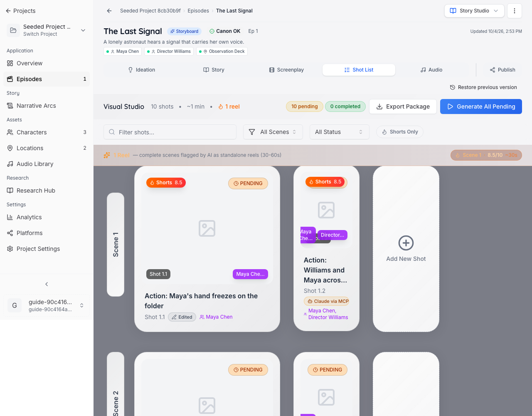The height and width of the screenshot is (416, 532).
Task: Click Director Williams character tag in header
Action: tap(169, 52)
